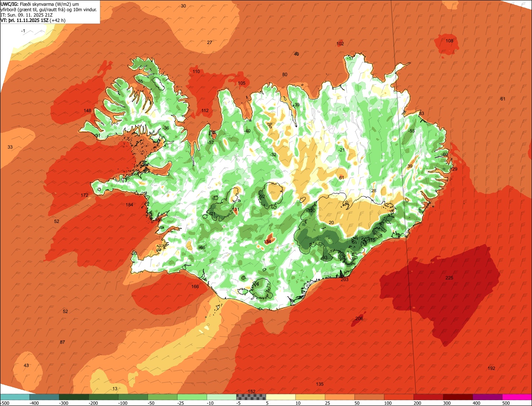Click crimson swatch between 200 and 300

tap(428, 397)
